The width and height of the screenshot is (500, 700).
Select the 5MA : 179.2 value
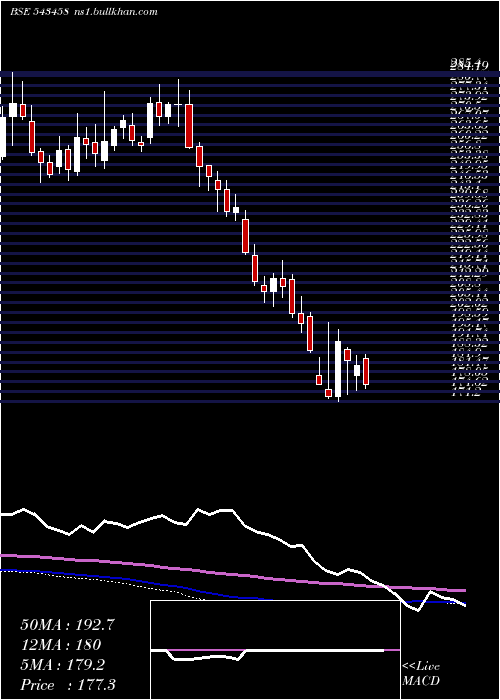[x=62, y=665]
